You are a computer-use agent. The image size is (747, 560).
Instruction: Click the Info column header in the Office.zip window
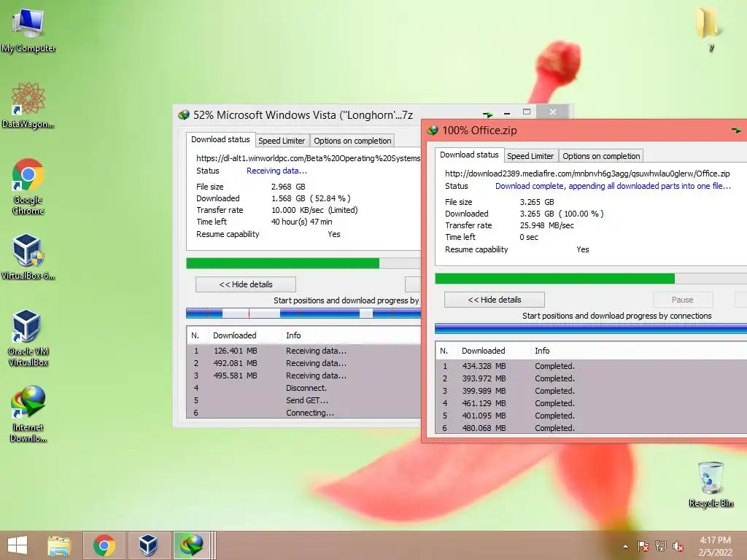[x=638, y=351]
